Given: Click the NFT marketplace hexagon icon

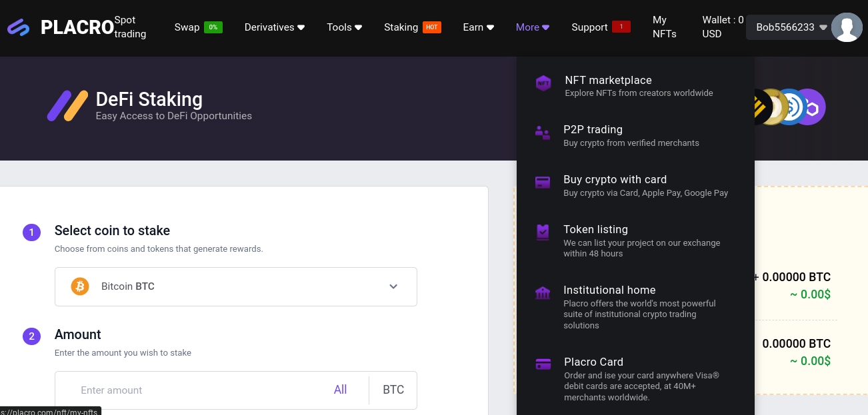Looking at the screenshot, I should pyautogui.click(x=543, y=84).
